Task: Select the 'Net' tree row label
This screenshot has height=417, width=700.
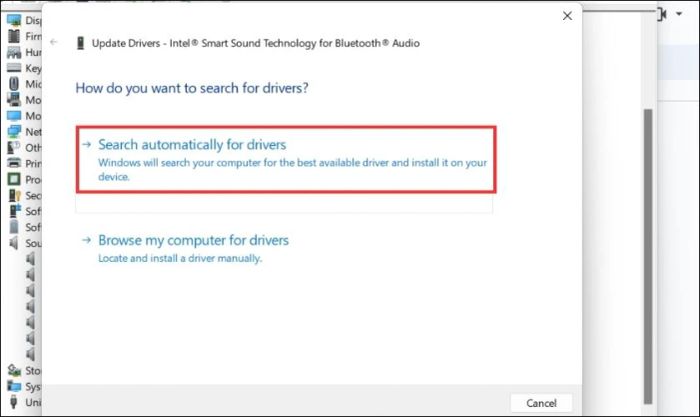Action: 33,132
